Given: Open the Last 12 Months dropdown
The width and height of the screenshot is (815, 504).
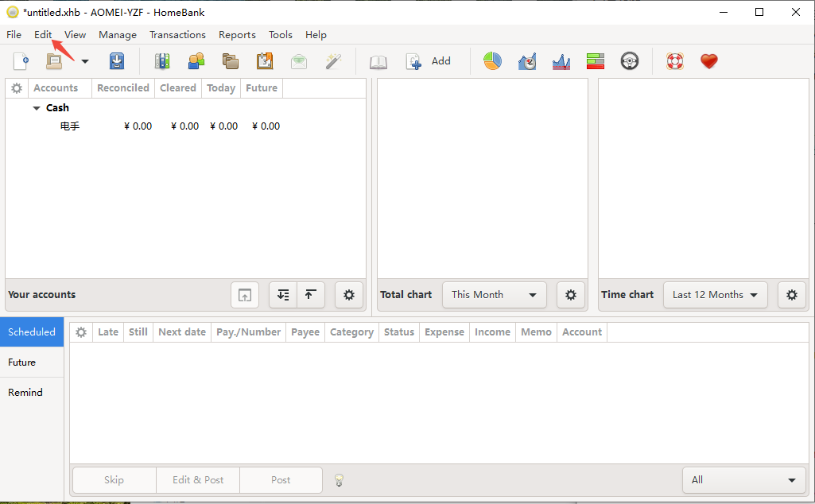Looking at the screenshot, I should [715, 295].
